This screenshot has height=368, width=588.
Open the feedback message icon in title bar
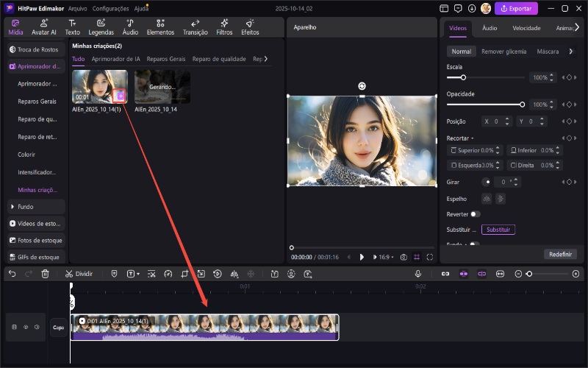[458, 8]
